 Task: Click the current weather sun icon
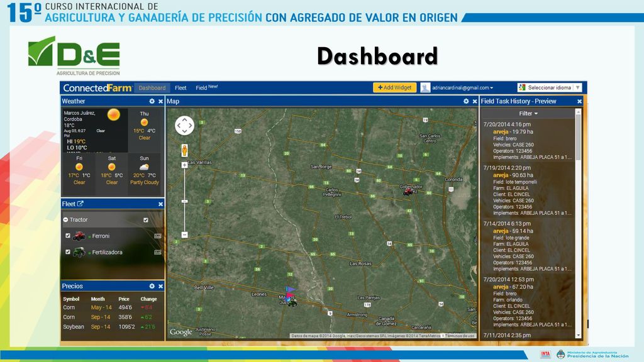[113, 114]
